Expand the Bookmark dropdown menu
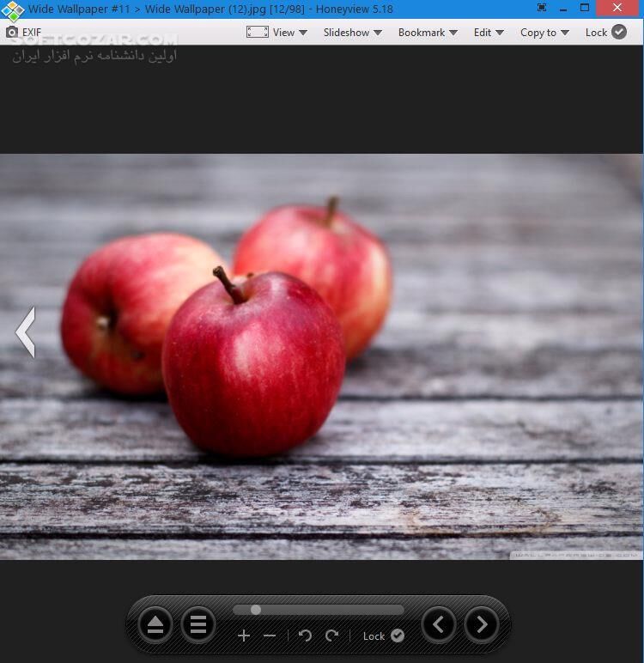This screenshot has width=644, height=663. coord(427,33)
